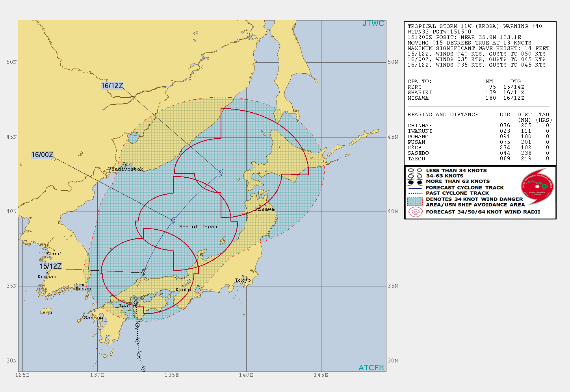Click the Misawa label on the map
The width and height of the screenshot is (570, 392).
coord(265,209)
